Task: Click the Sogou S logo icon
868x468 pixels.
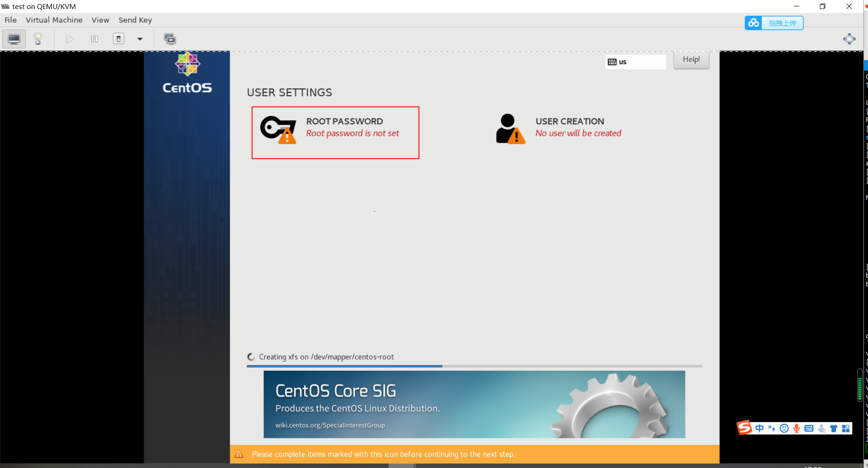Action: tap(744, 427)
